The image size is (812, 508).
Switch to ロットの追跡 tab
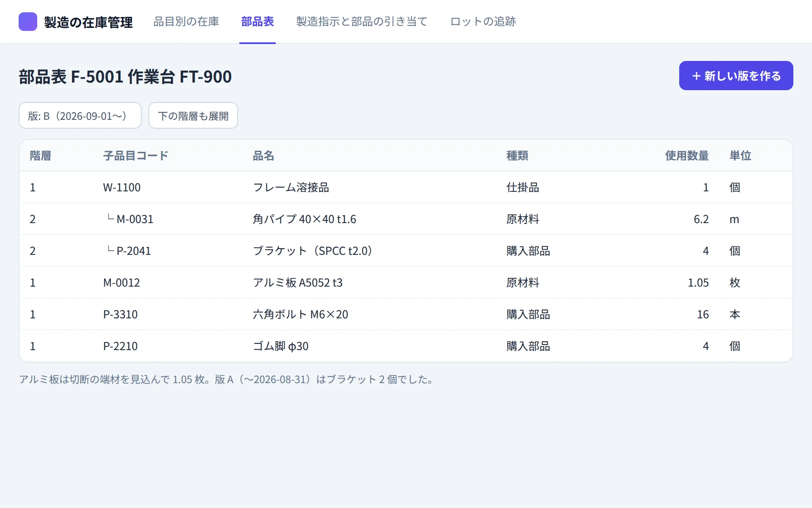click(483, 22)
